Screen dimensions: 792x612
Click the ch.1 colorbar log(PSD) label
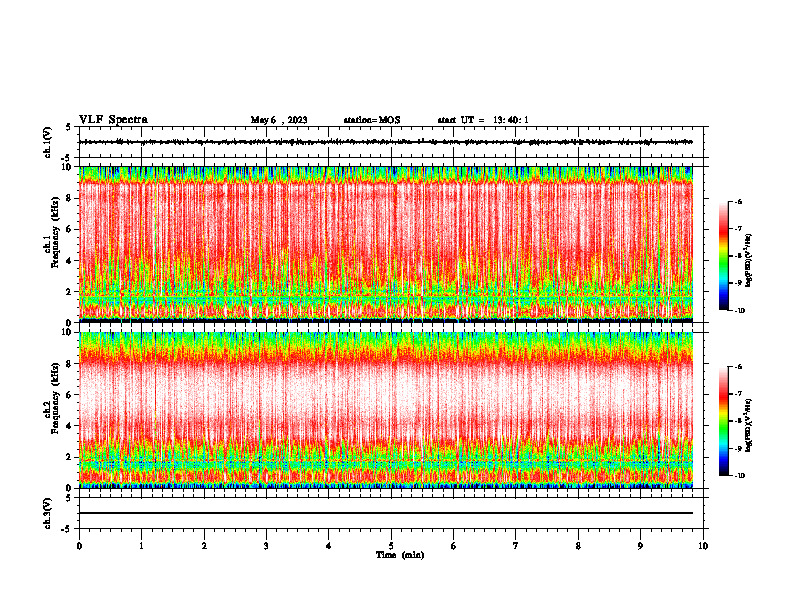(749, 261)
